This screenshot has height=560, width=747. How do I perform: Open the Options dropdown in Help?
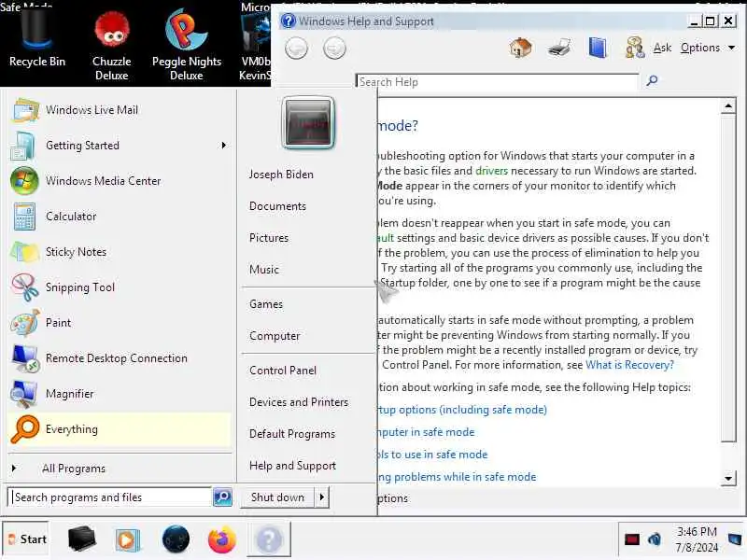coord(708,48)
